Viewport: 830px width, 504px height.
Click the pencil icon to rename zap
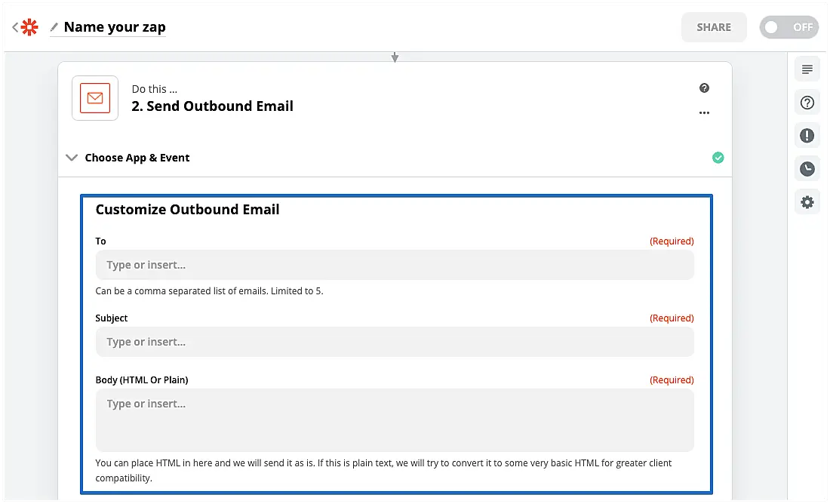[54, 28]
